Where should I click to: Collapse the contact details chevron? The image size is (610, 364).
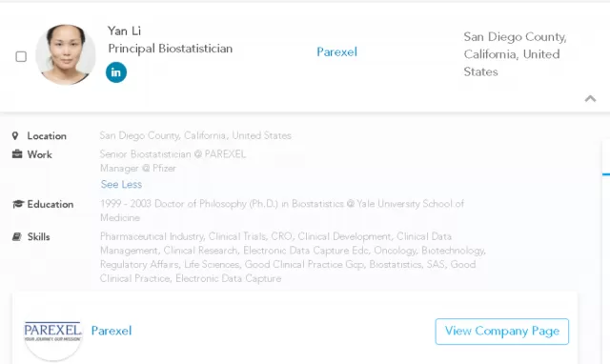[590, 98]
